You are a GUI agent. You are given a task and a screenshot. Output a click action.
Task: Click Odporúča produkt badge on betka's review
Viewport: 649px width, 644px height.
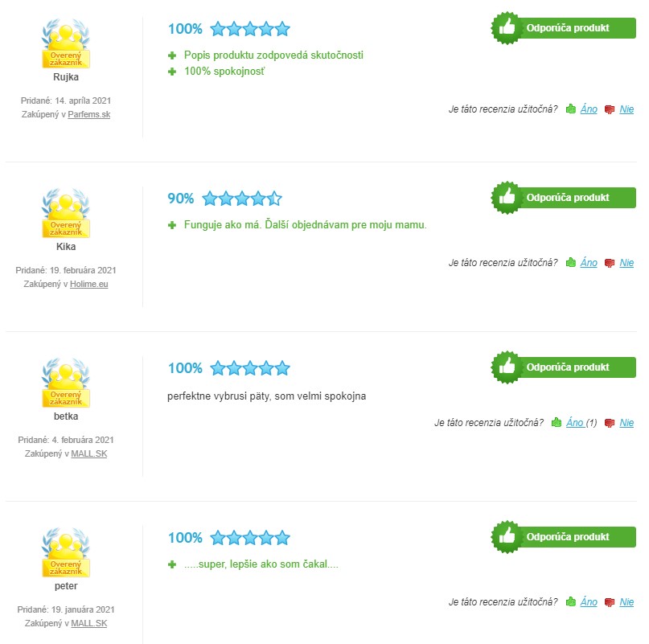(x=563, y=367)
